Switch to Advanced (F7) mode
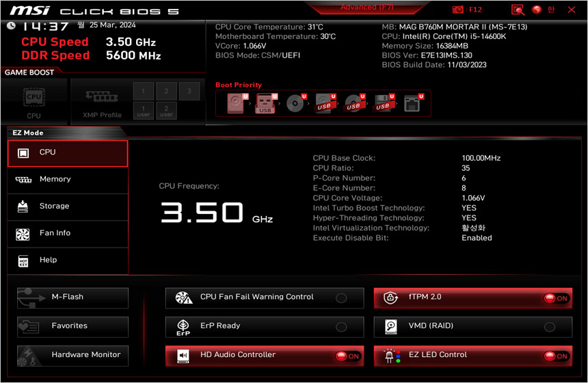 coord(366,7)
